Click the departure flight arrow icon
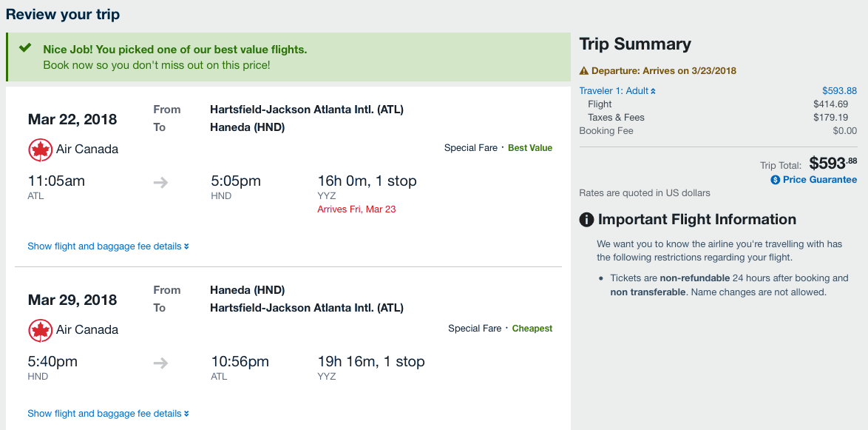The width and height of the screenshot is (868, 430). point(160,182)
